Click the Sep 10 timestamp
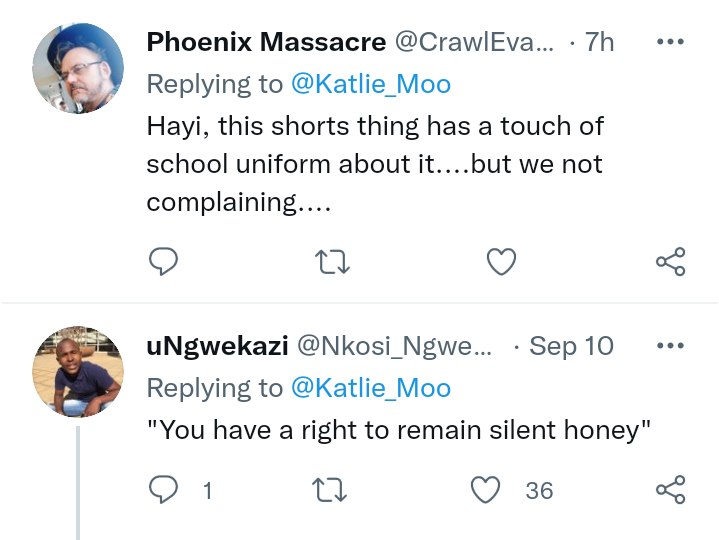Image resolution: width=719 pixels, height=540 pixels. coord(571,346)
